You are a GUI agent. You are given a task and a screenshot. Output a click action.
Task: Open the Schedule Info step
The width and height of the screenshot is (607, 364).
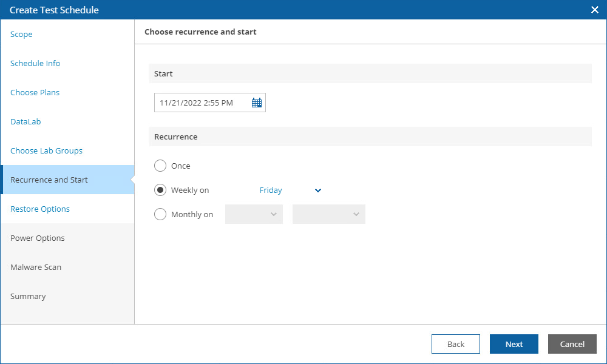point(35,64)
